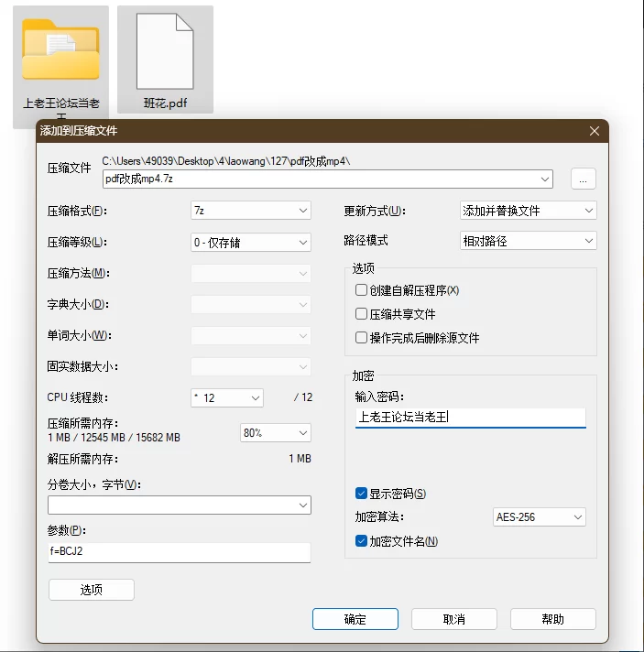Open the 压缩等级 dropdown showing 仅存储

coord(251,242)
